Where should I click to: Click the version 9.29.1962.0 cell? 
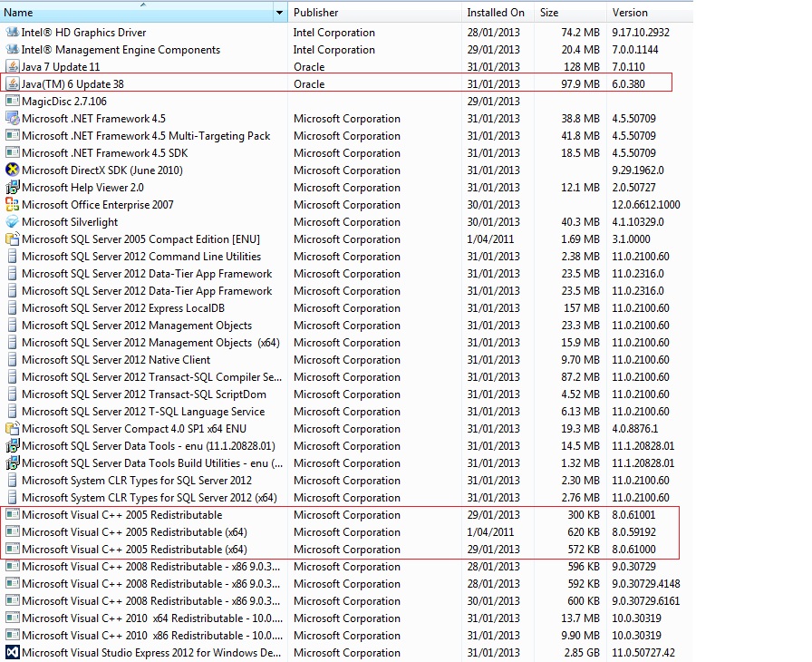(x=638, y=170)
